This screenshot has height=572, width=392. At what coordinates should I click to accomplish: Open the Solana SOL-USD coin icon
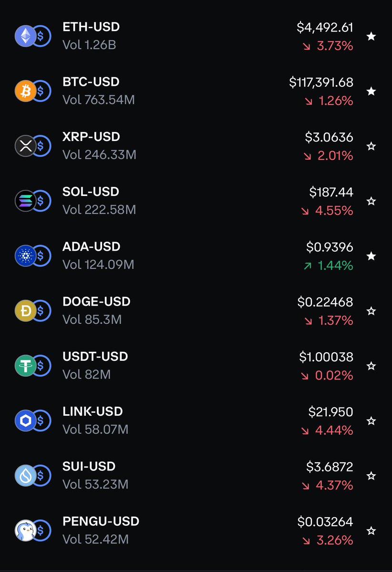click(x=26, y=201)
